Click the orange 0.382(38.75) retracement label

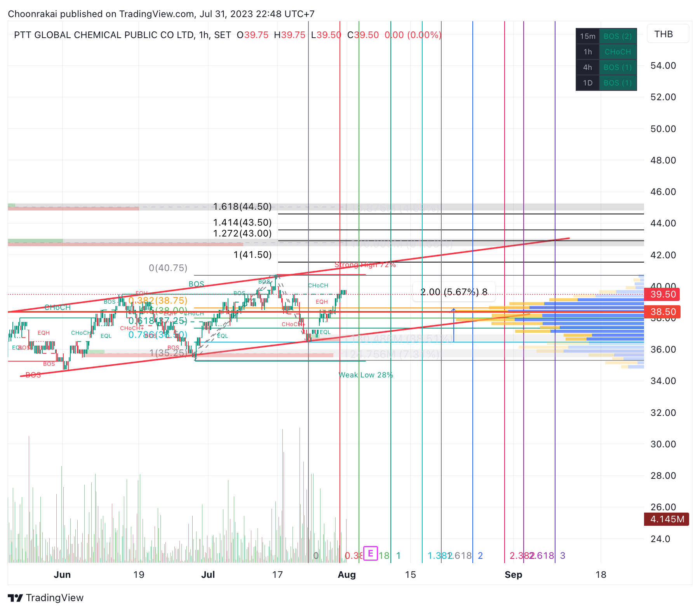158,301
